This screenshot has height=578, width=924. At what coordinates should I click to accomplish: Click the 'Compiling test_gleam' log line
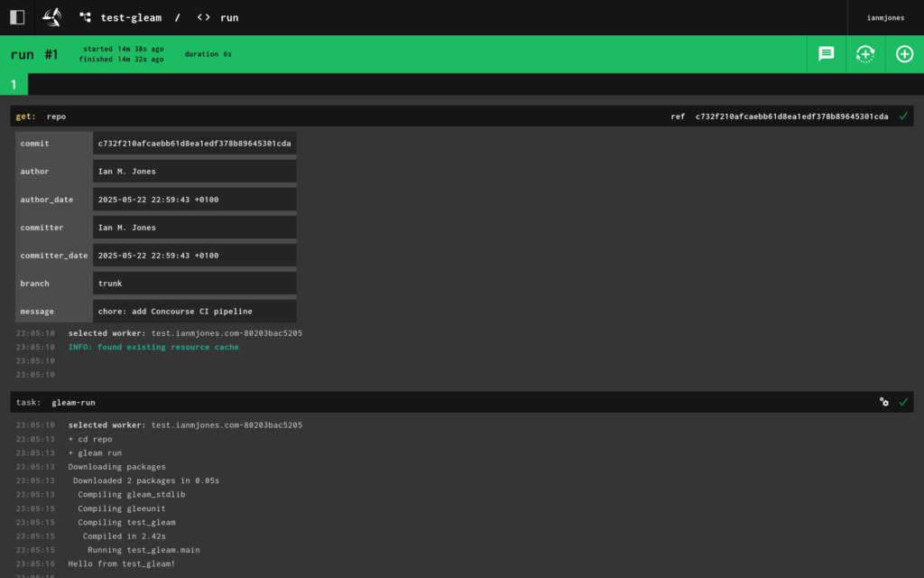click(126, 523)
